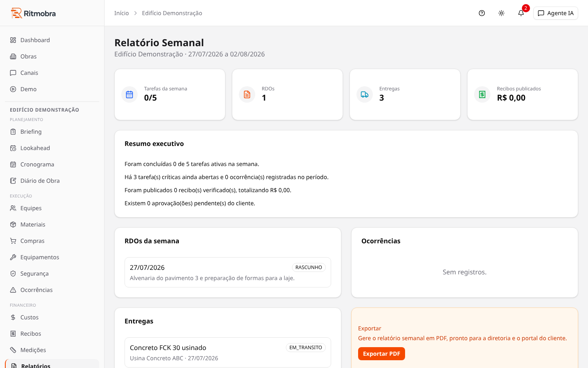Open the Agente IA chat button
588x368 pixels.
(555, 13)
